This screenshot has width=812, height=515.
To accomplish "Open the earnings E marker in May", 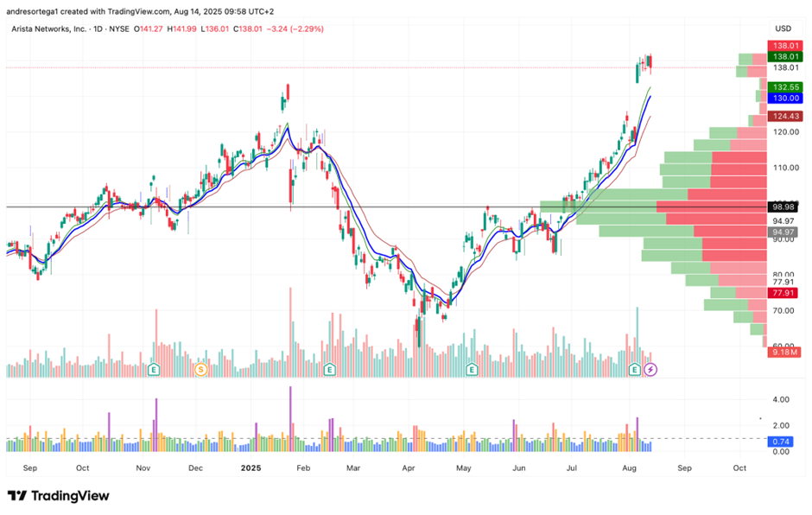I will click(472, 370).
